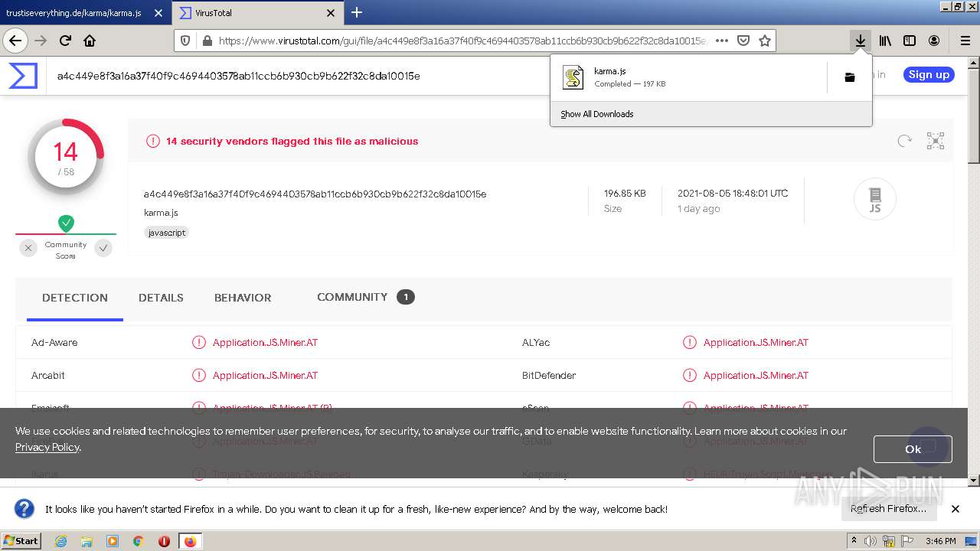Click the volume icon in system tray
The image size is (980, 551).
(x=871, y=541)
